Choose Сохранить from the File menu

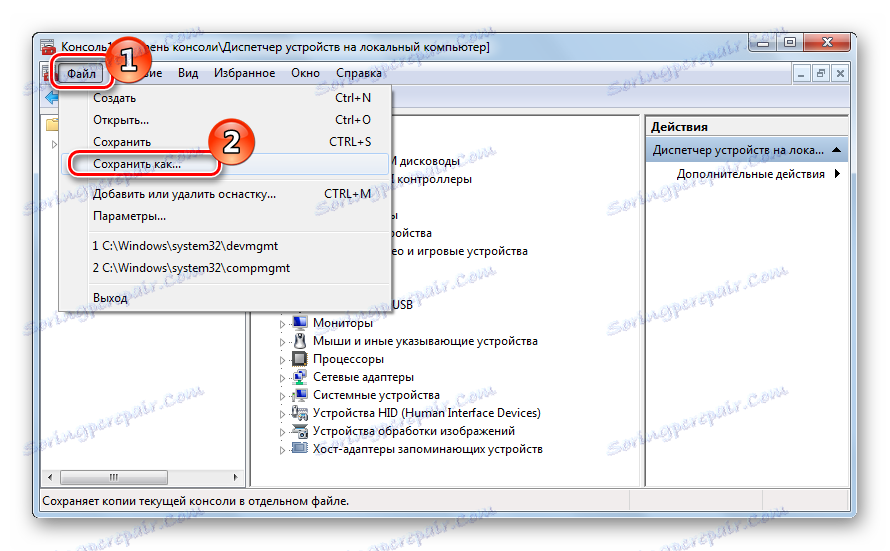(225, 142)
